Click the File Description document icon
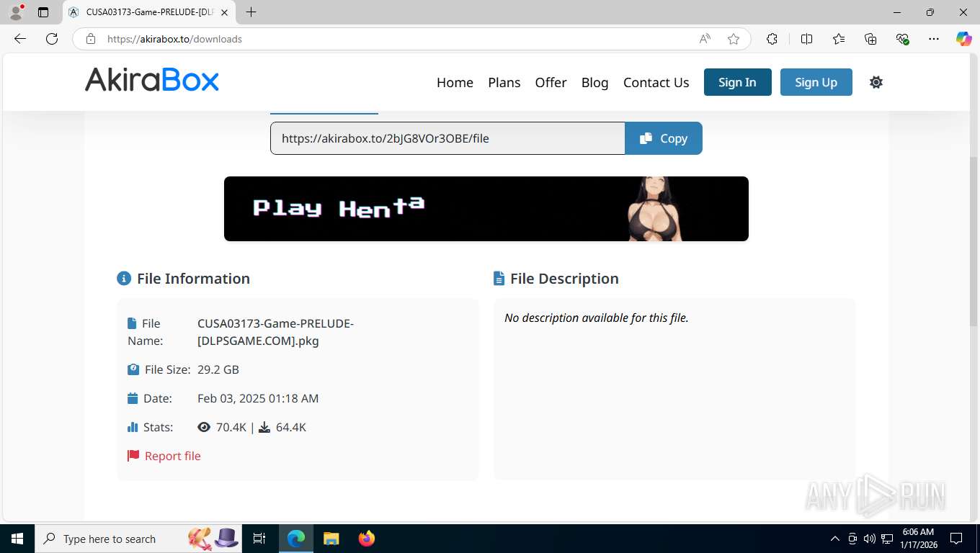This screenshot has width=980, height=553. (499, 279)
